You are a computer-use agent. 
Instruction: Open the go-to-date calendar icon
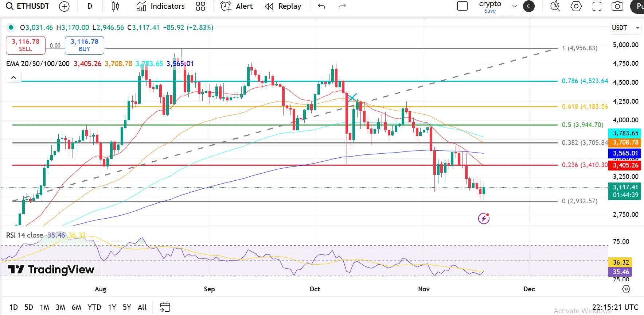tap(165, 307)
